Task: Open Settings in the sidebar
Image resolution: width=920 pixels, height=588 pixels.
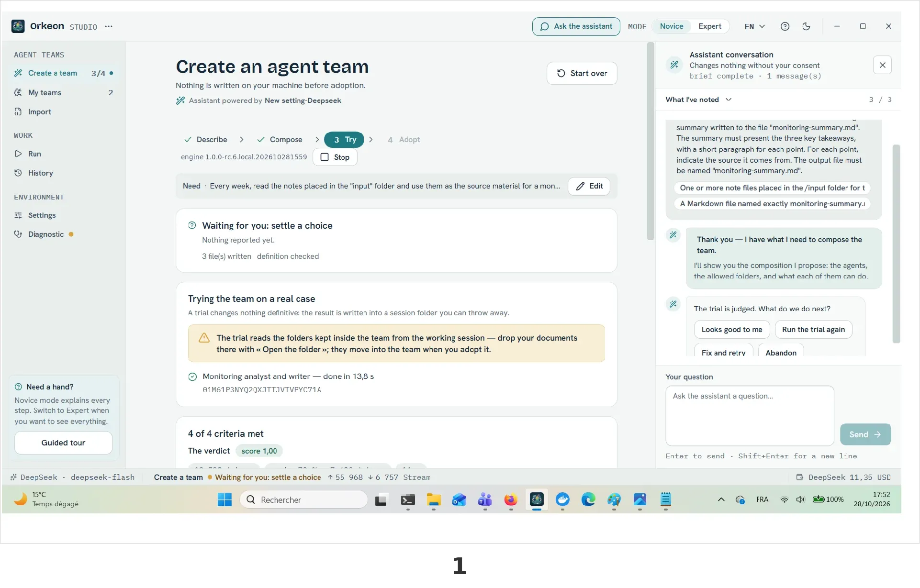Action: pyautogui.click(x=64, y=215)
